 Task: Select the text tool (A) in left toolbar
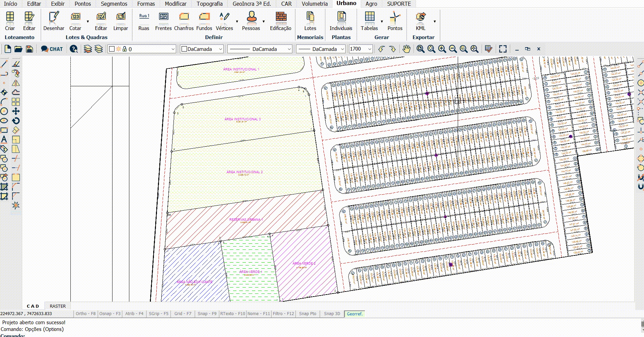[x=4, y=140]
